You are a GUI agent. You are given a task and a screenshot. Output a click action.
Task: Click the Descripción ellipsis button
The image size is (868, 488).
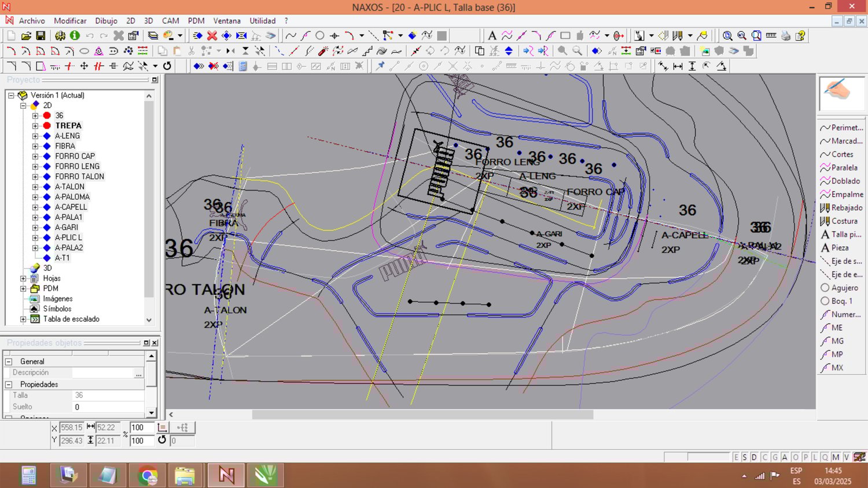138,373
